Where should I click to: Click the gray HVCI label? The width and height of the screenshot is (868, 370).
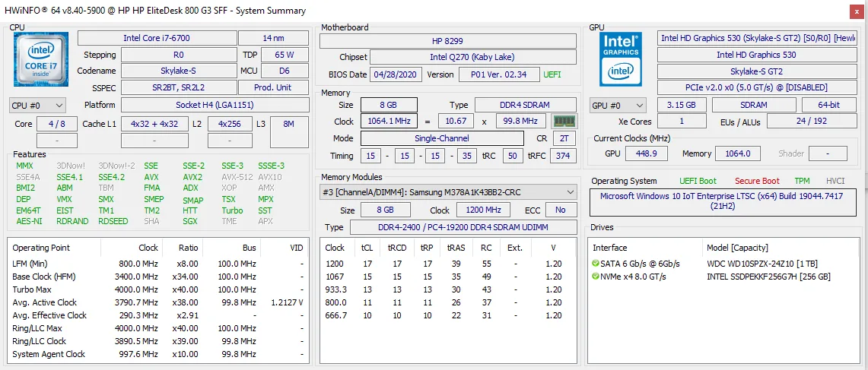(x=836, y=181)
